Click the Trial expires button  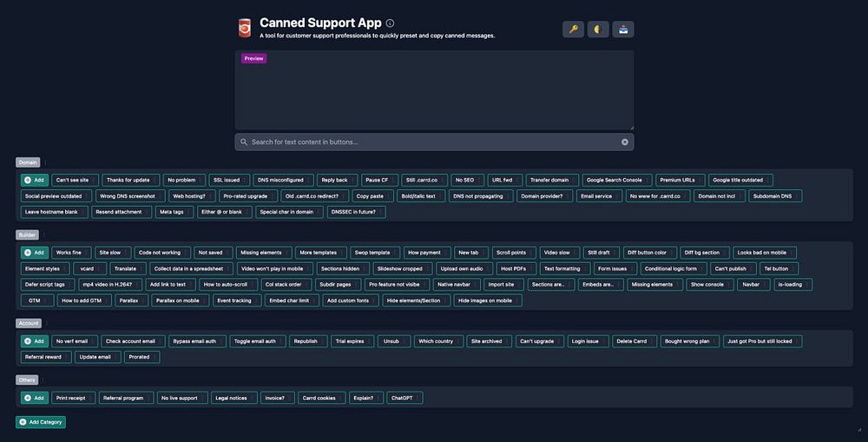click(x=352, y=341)
